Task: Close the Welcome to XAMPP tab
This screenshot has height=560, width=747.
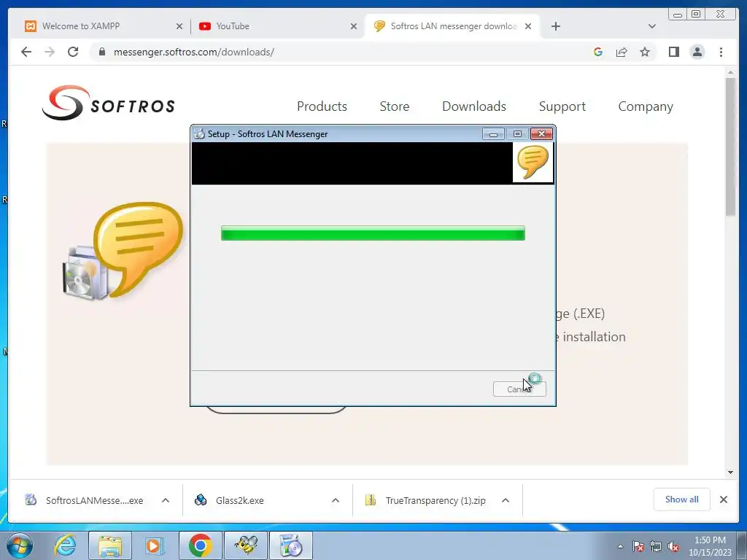Action: point(179,26)
